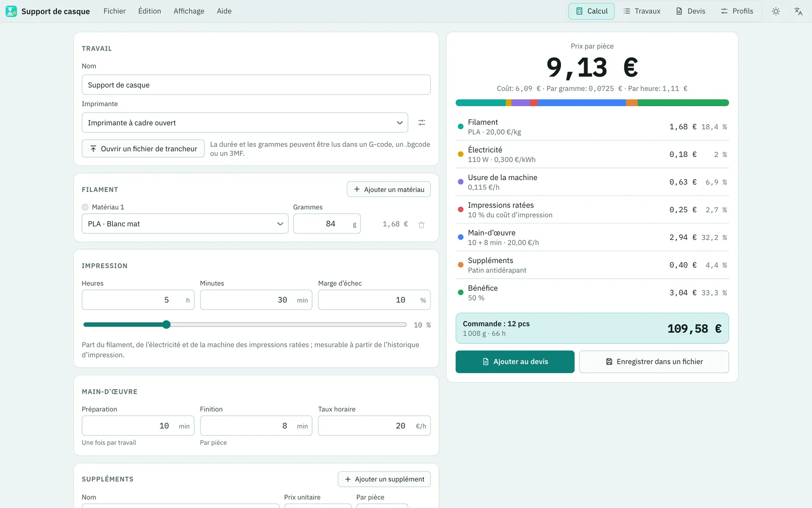Click the cost breakdown color bar

(x=592, y=103)
